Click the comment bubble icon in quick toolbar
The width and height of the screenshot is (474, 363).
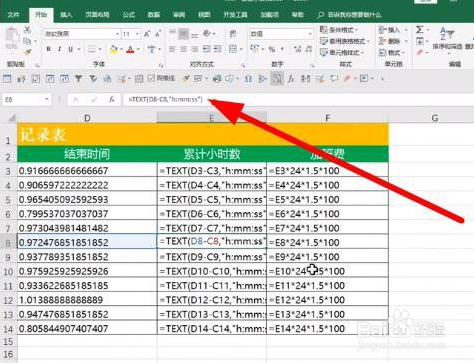(x=334, y=79)
